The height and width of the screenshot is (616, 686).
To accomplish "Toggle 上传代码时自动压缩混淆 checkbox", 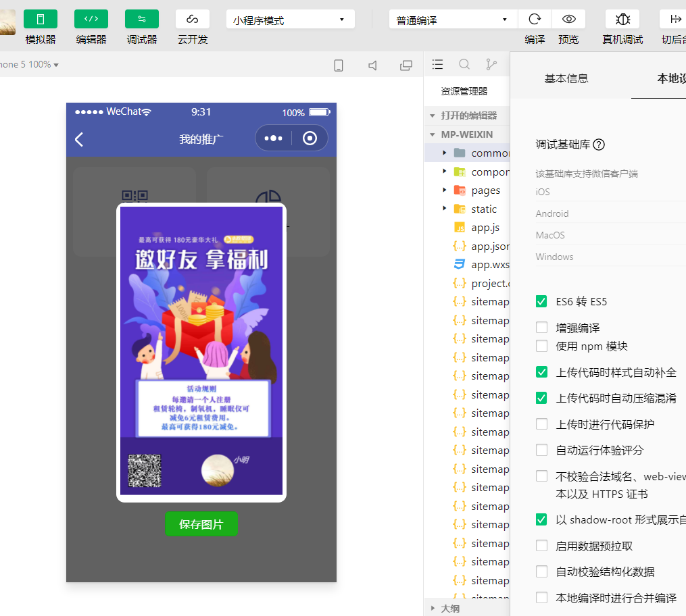I will click(541, 398).
